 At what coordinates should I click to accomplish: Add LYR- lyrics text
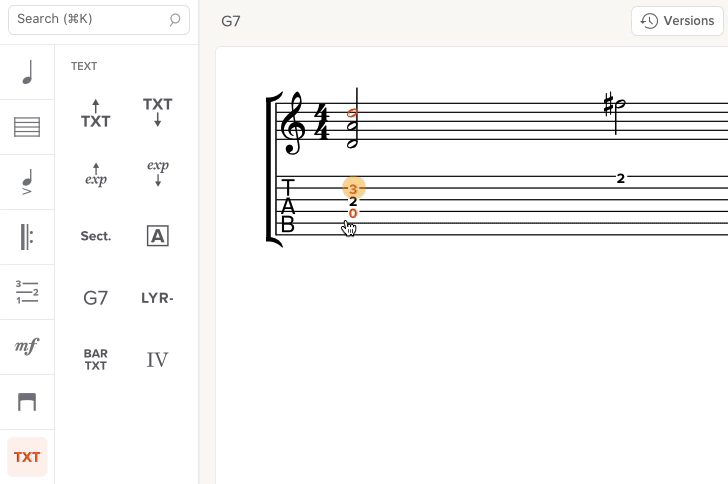tap(158, 297)
